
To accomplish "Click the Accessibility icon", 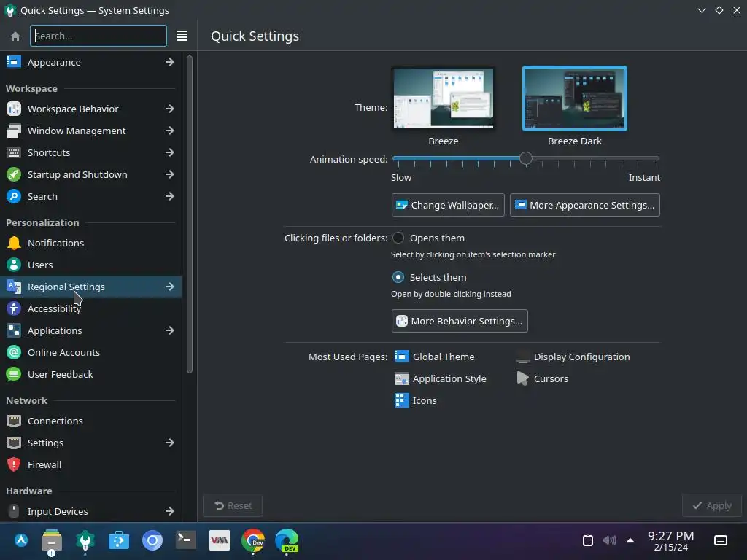I will pyautogui.click(x=14, y=308).
